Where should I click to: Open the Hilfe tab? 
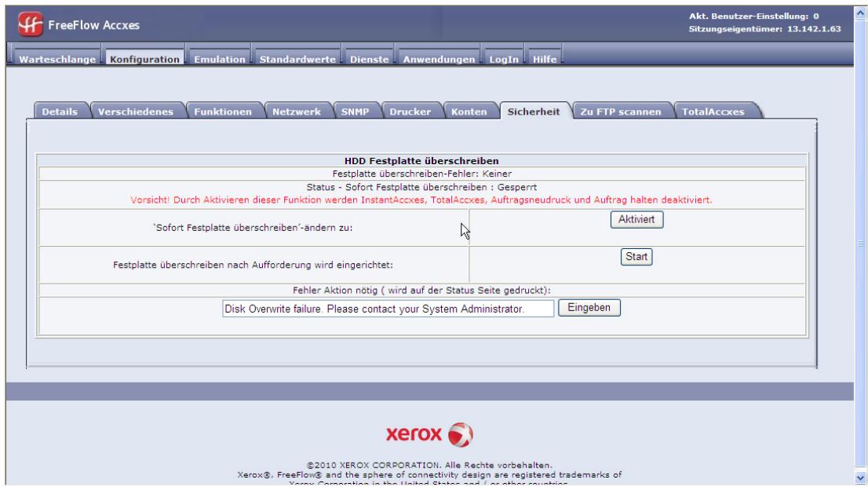click(545, 59)
